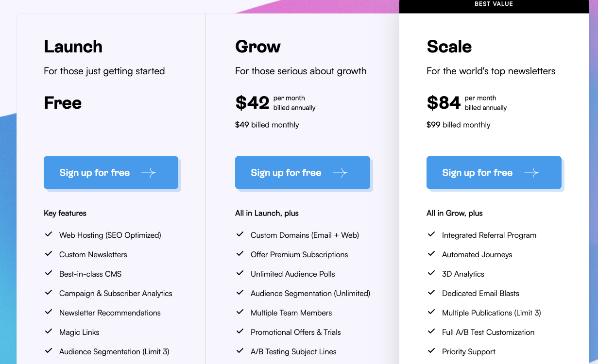The width and height of the screenshot is (598, 364).
Task: Click the $42 per month price
Action: coord(252,103)
